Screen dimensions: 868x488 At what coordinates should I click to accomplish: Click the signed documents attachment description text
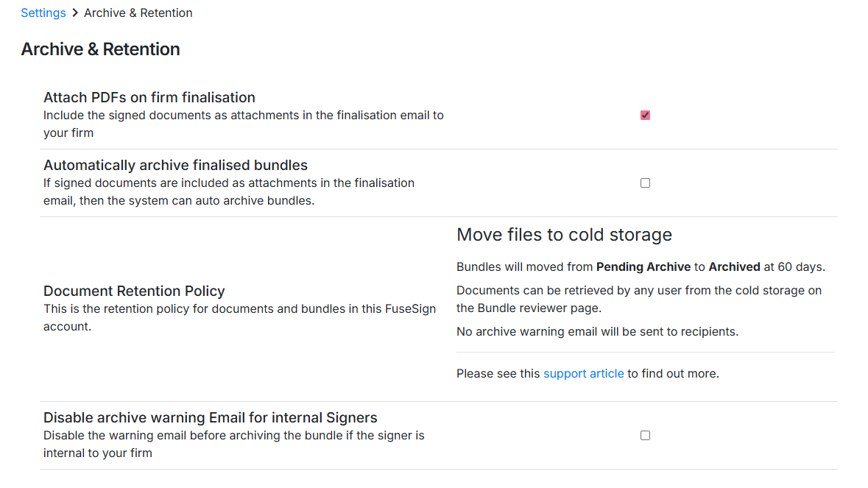243,124
